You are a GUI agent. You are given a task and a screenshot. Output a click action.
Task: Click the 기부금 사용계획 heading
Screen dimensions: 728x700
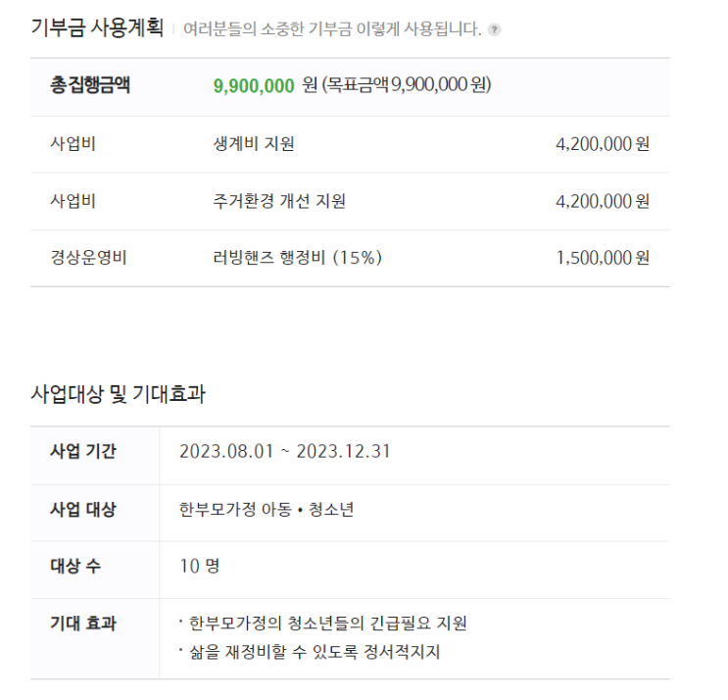coord(97,27)
